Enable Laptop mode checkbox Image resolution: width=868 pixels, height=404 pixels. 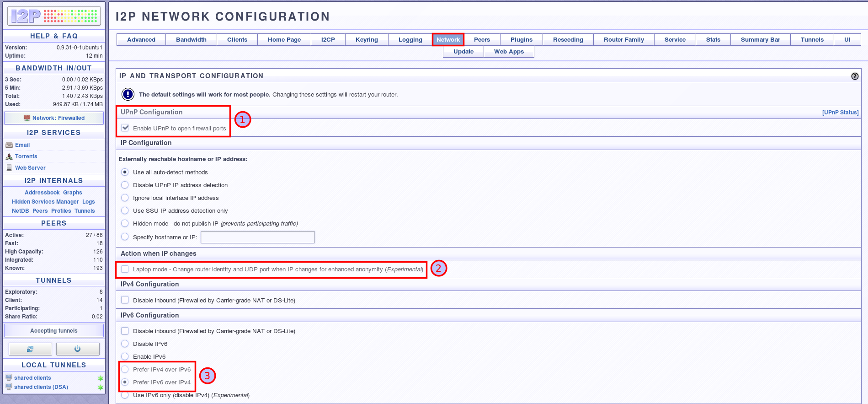(125, 269)
